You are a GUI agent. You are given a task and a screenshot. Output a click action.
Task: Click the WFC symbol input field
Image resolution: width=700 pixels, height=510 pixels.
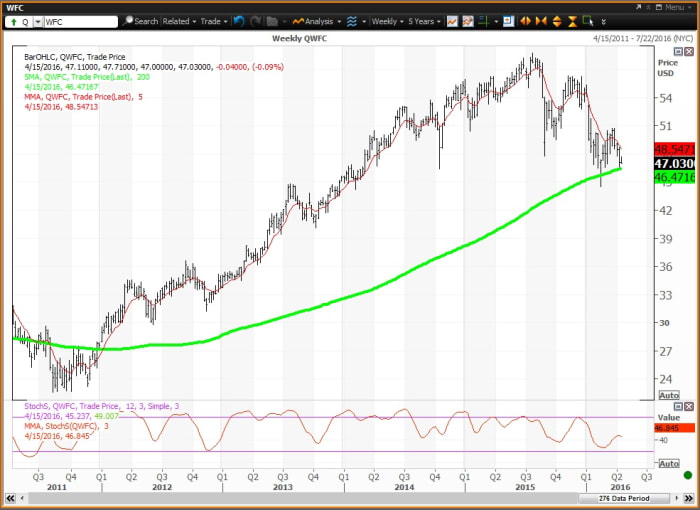pos(80,20)
